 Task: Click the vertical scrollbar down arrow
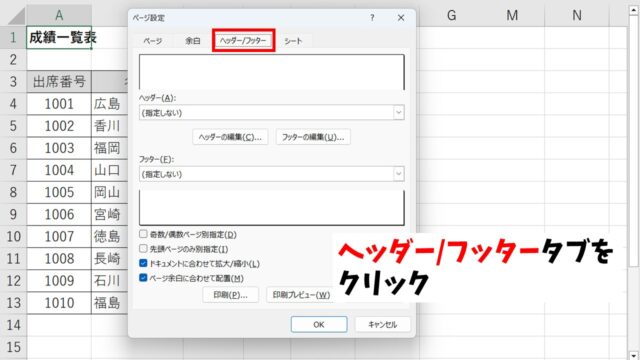[634, 355]
